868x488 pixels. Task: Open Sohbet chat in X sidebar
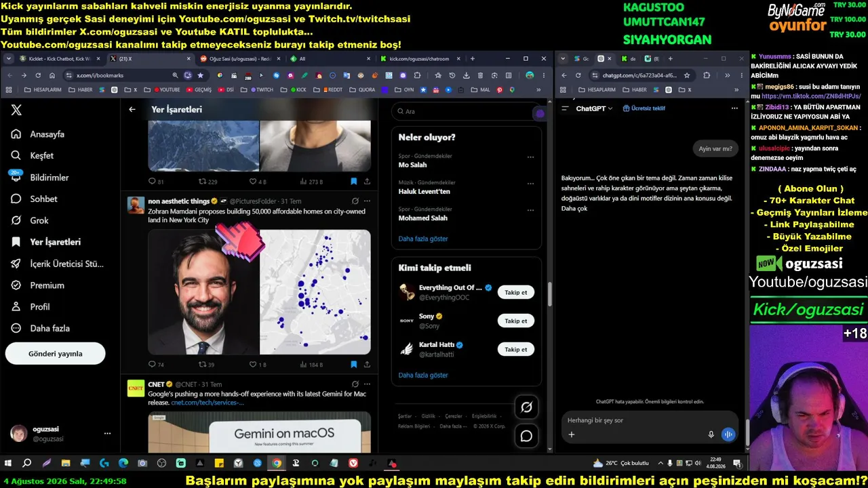(x=35, y=199)
